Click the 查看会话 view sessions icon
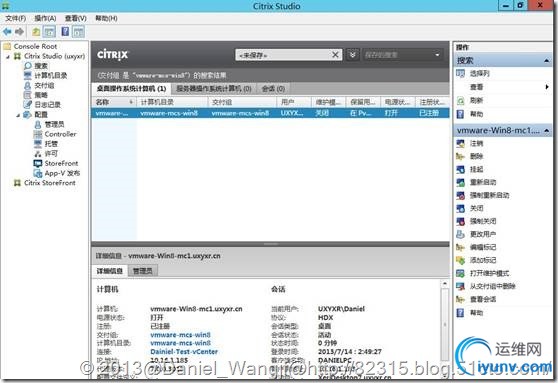The height and width of the screenshot is (383, 558). 460,299
